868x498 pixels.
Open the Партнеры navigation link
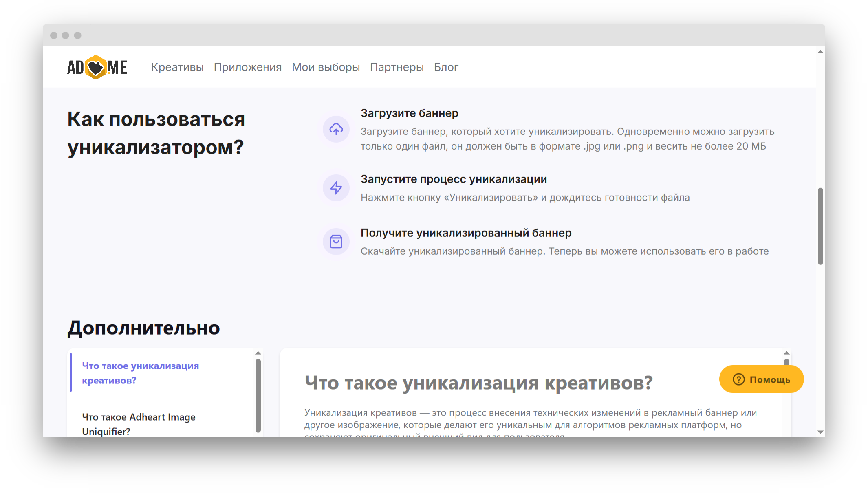coord(397,67)
